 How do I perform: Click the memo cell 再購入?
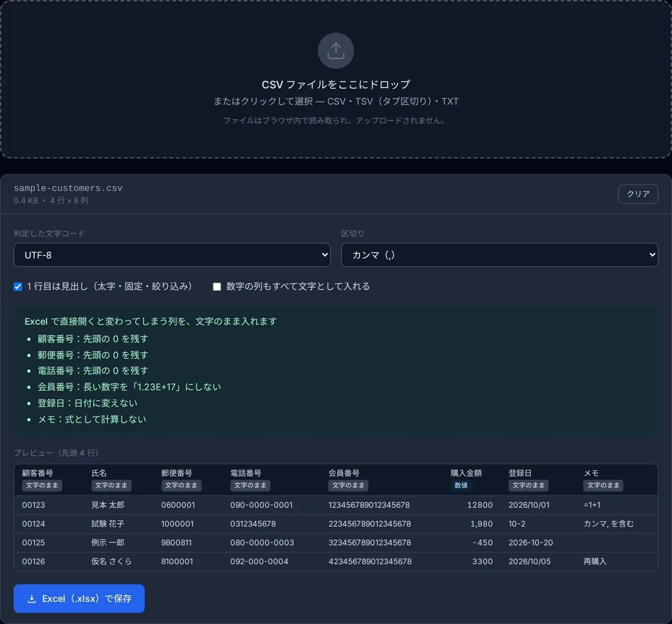pyautogui.click(x=595, y=561)
